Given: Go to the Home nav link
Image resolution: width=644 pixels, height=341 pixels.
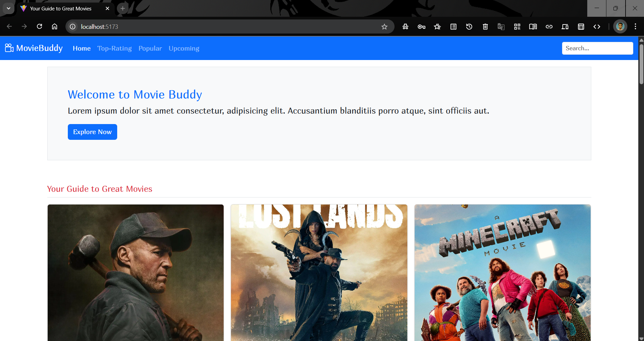Looking at the screenshot, I should tap(82, 48).
